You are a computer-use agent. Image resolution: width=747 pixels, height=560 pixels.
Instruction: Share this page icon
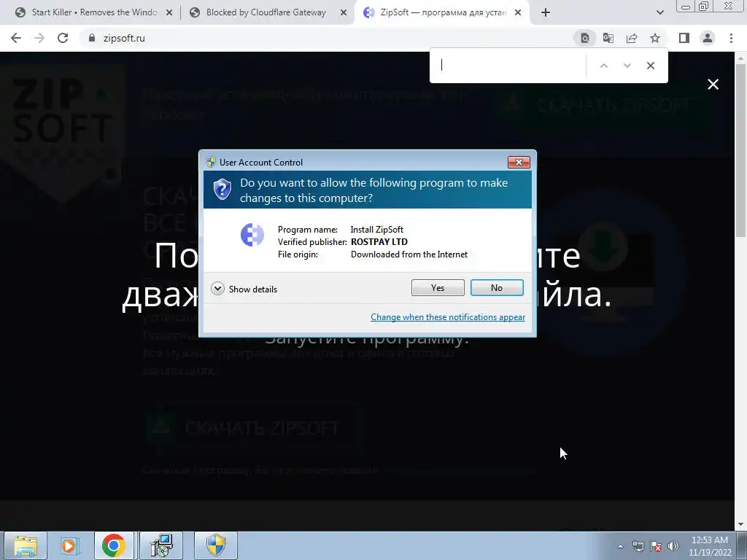pyautogui.click(x=632, y=38)
